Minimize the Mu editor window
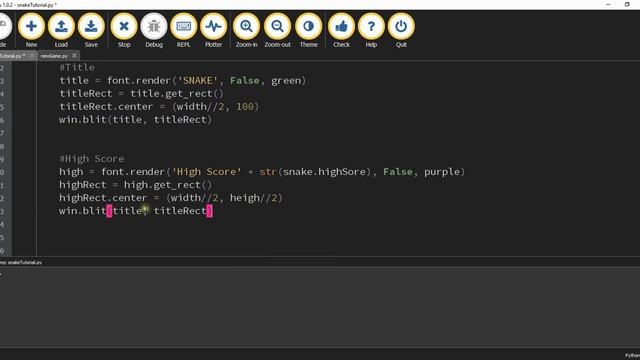This screenshot has height=360, width=640. point(608,4)
